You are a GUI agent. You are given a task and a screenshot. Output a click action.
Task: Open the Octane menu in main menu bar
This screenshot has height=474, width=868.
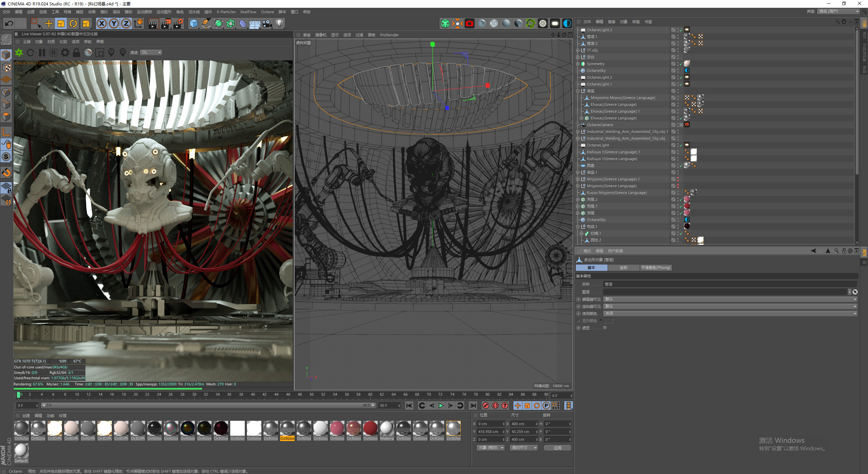coord(267,12)
